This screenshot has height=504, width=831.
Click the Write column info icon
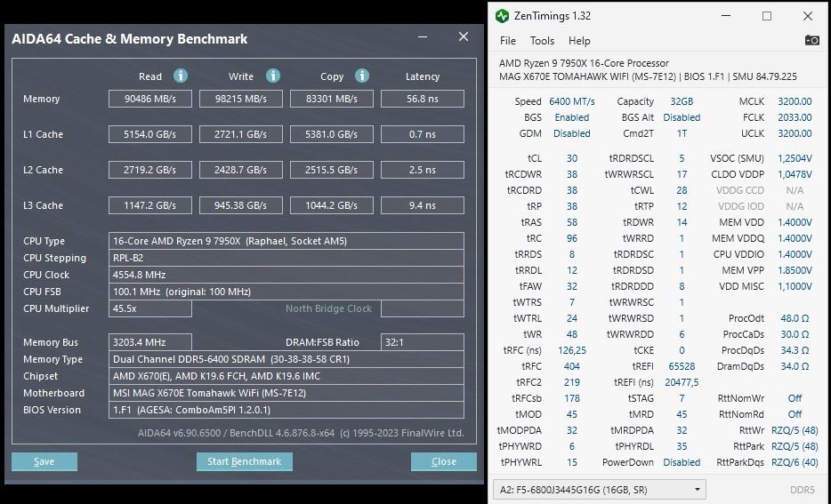coord(273,76)
